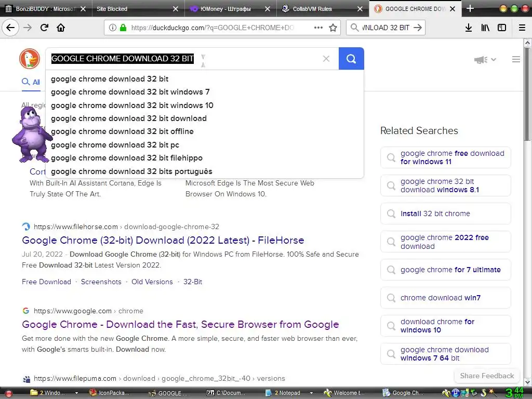Image resolution: width=532 pixels, height=399 pixels.
Task: Go back using the browser back arrow
Action: 10,28
